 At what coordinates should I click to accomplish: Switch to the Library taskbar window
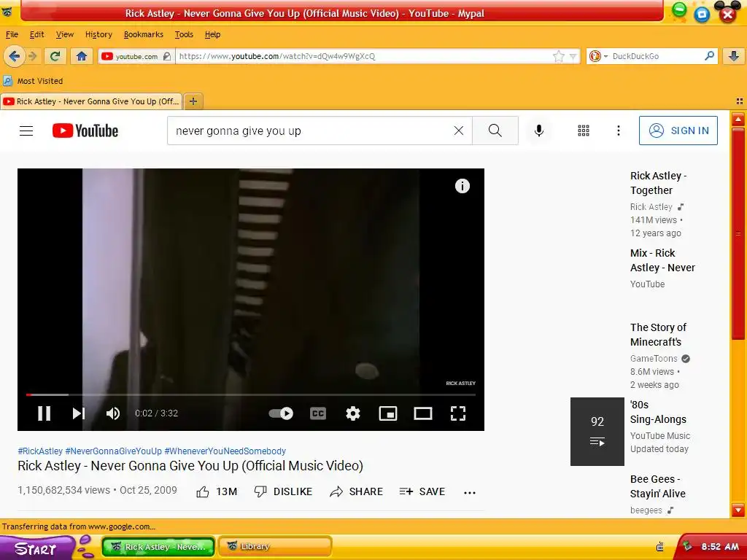275,546
